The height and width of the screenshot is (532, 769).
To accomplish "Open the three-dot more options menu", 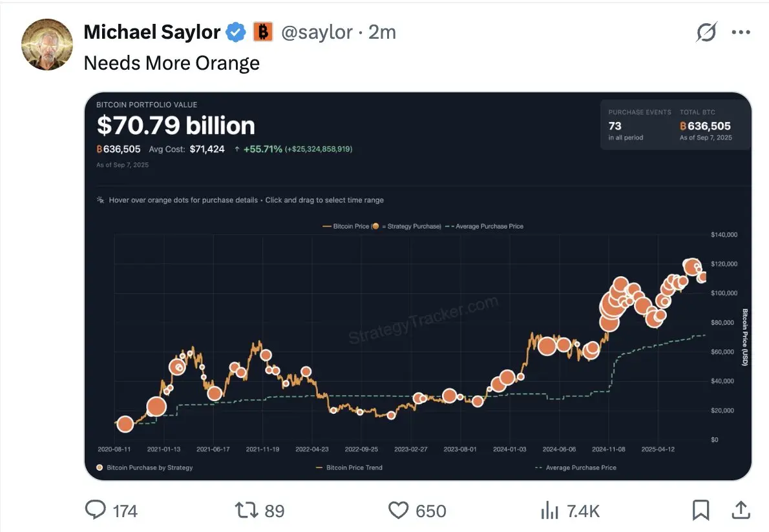I will click(741, 32).
